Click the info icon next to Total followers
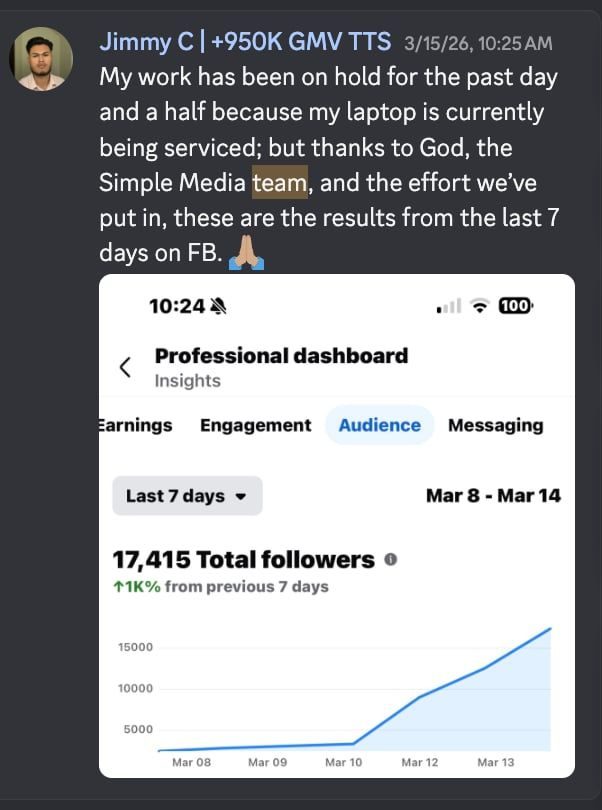602x810 pixels. click(x=391, y=559)
